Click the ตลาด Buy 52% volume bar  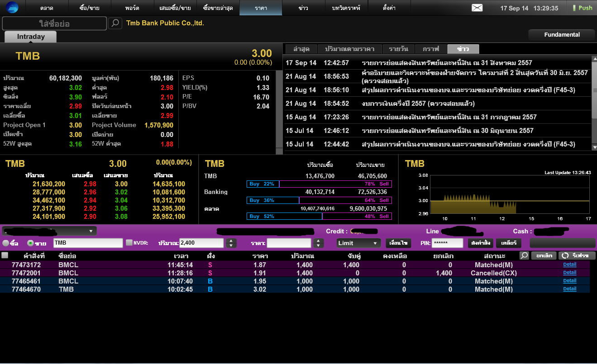[x=319, y=217]
